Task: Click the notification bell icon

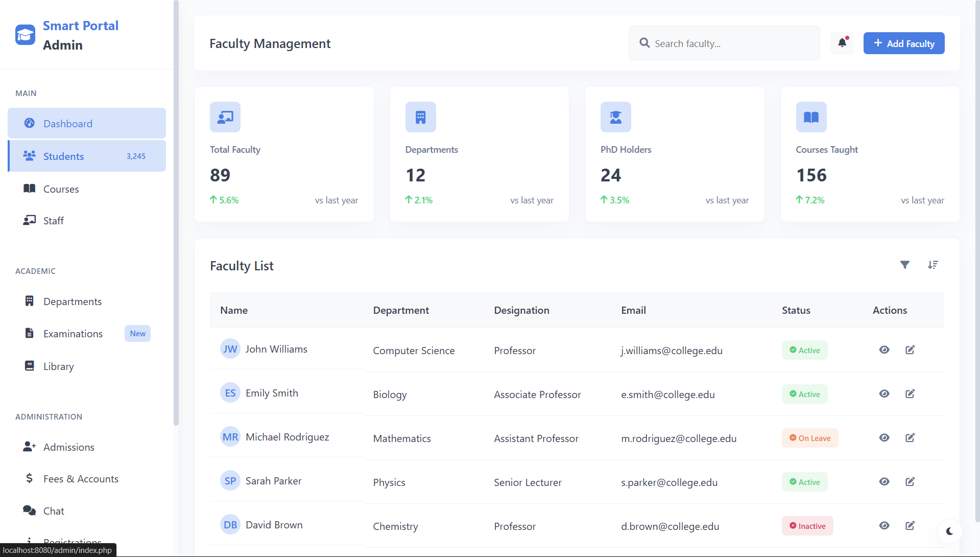Action: 842,43
